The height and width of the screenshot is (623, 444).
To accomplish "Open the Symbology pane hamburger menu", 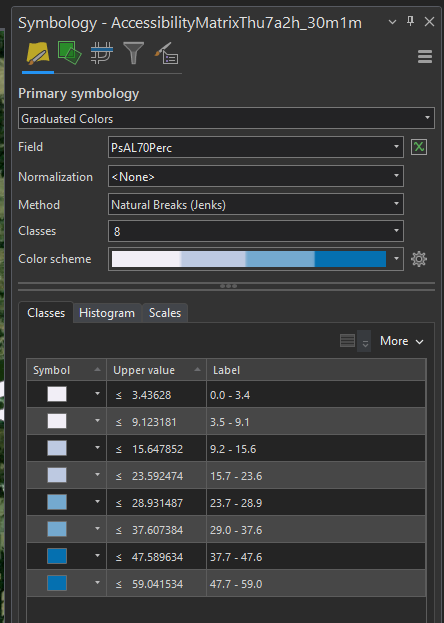I will [x=425, y=57].
